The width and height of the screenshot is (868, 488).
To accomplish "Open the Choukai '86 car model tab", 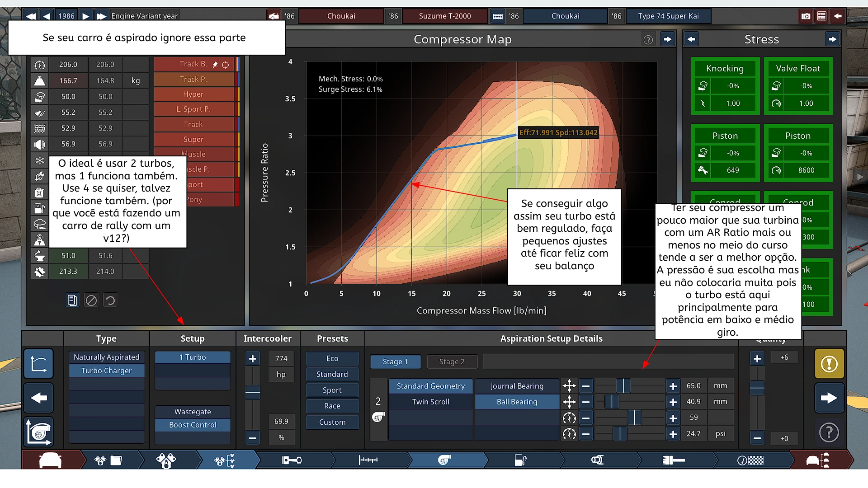I will (341, 16).
